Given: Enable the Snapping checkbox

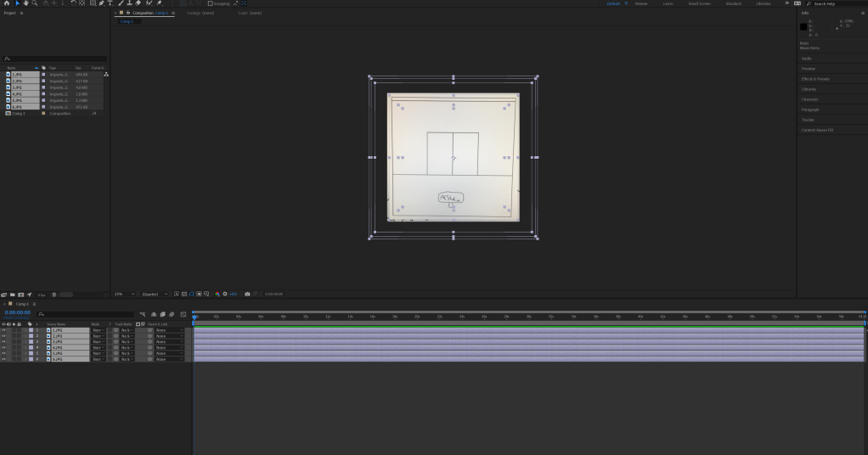Looking at the screenshot, I should (x=211, y=3).
